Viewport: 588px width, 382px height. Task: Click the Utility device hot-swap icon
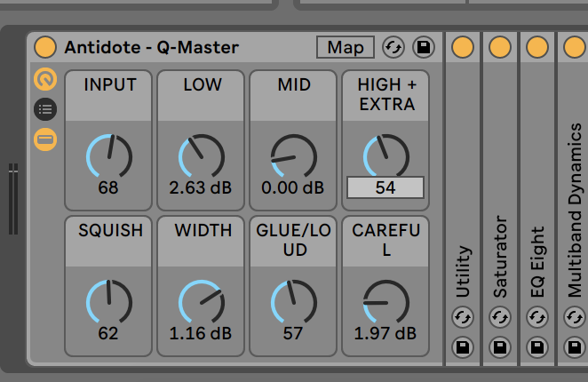pos(462,317)
